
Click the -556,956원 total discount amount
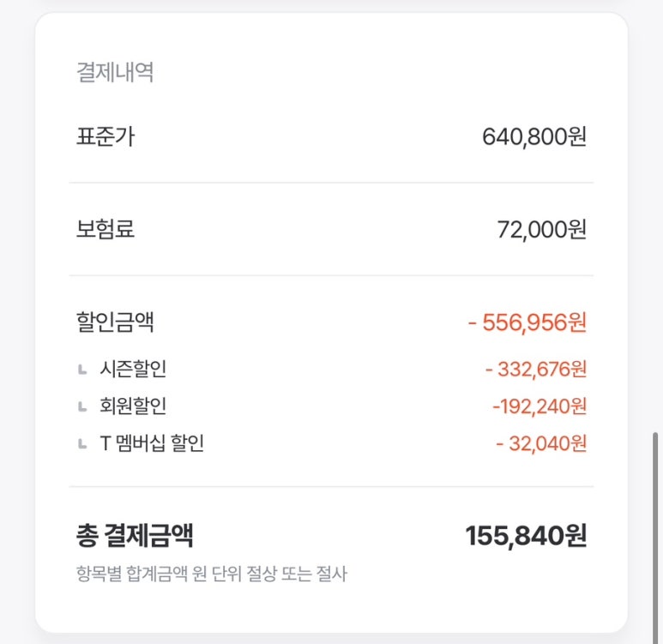coord(527,322)
